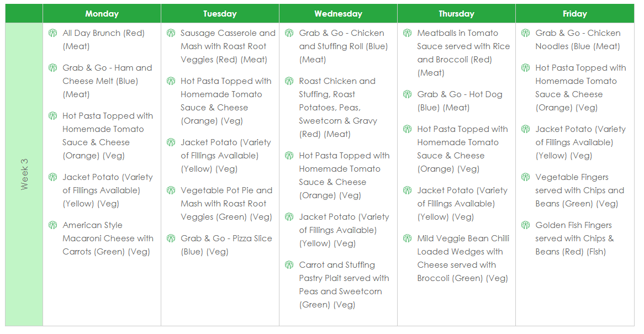Click leaf icon beside Golden Fish Fingers

click(x=526, y=225)
